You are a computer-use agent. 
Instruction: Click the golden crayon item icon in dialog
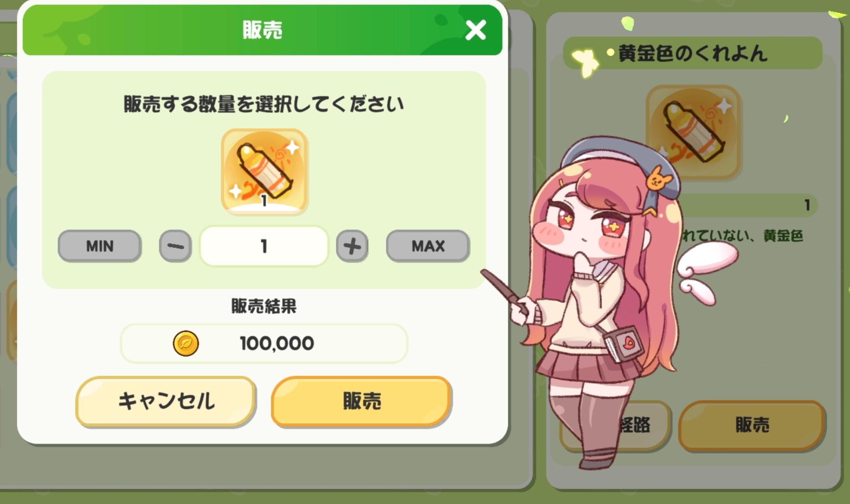[x=264, y=172]
